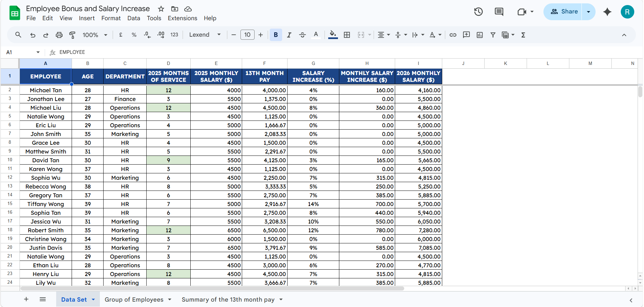Click the paint format roller icon

tap(72, 35)
